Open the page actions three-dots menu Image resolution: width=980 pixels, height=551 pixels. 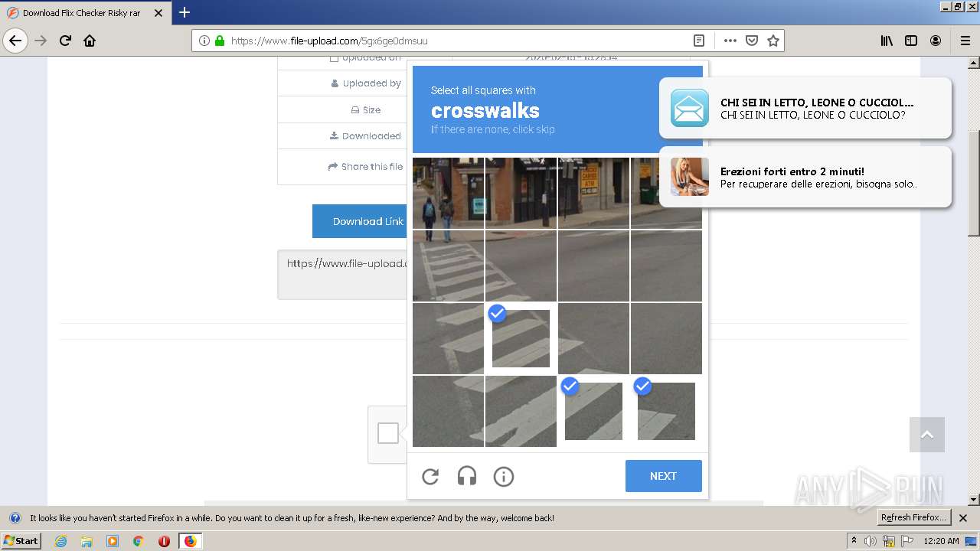coord(730,41)
